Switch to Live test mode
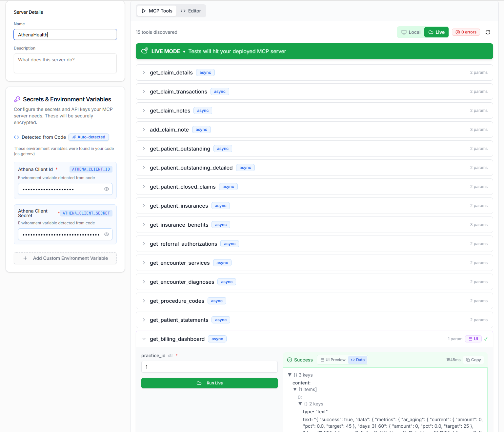Screen dimensions: 504x432 436,32
